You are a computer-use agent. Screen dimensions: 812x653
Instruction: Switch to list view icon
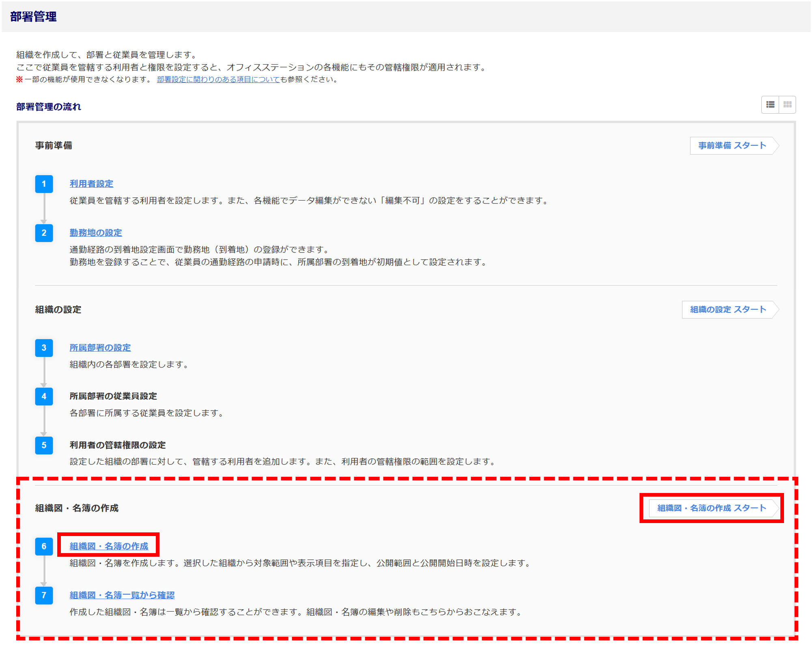(770, 105)
